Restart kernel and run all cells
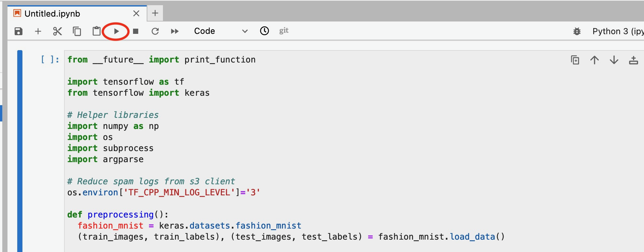644x252 pixels. tap(175, 31)
